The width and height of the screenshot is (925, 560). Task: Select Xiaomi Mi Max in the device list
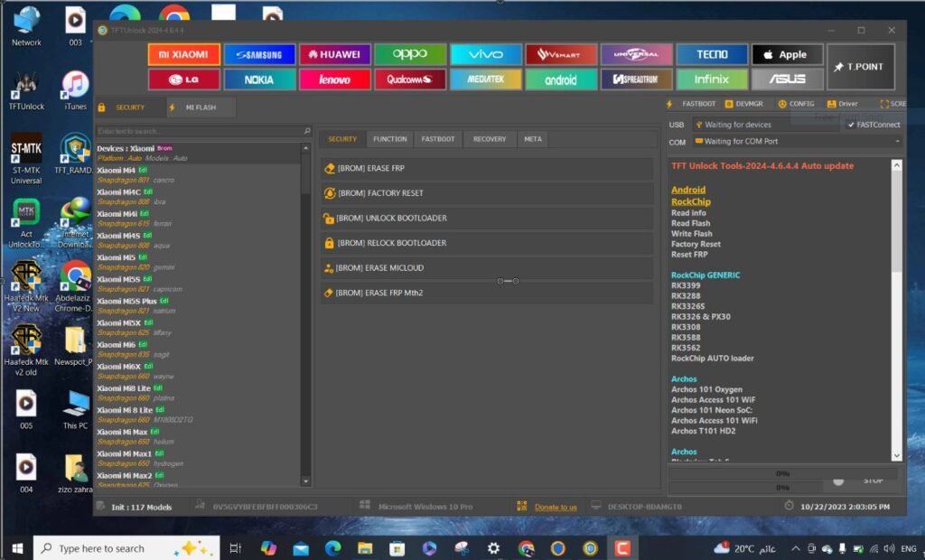pyautogui.click(x=198, y=436)
